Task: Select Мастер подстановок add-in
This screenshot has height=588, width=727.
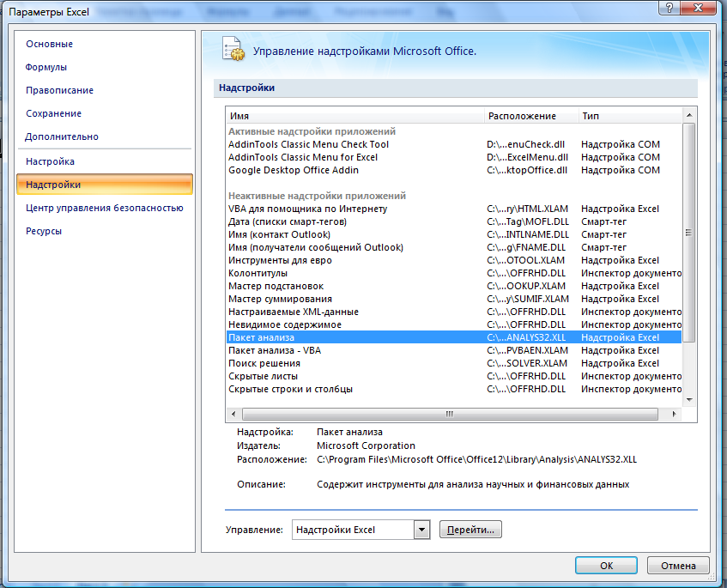Action: point(454,286)
